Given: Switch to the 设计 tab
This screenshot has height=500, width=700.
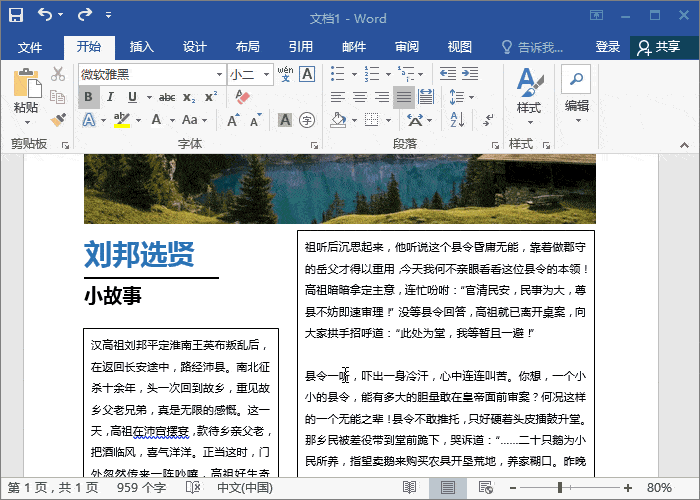Looking at the screenshot, I should (195, 47).
